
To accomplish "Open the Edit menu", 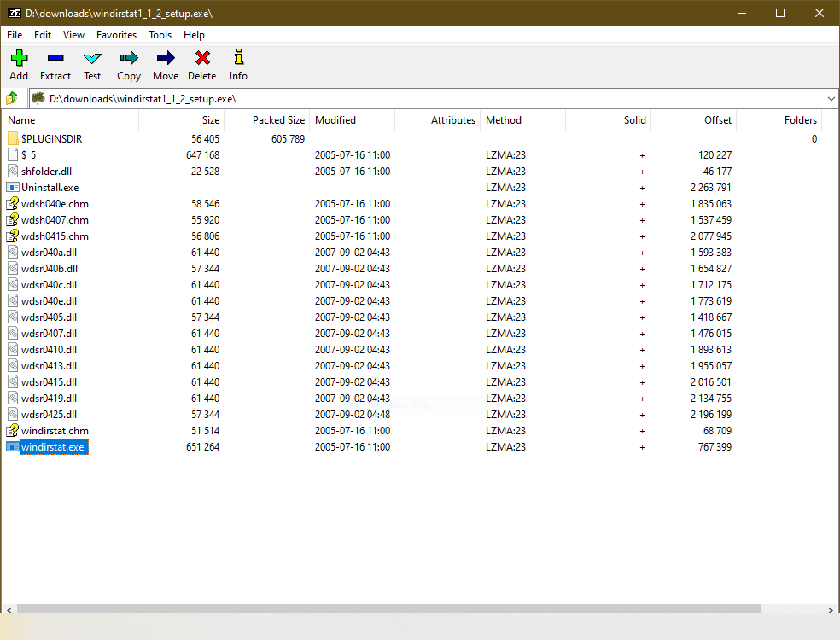I will tap(43, 35).
